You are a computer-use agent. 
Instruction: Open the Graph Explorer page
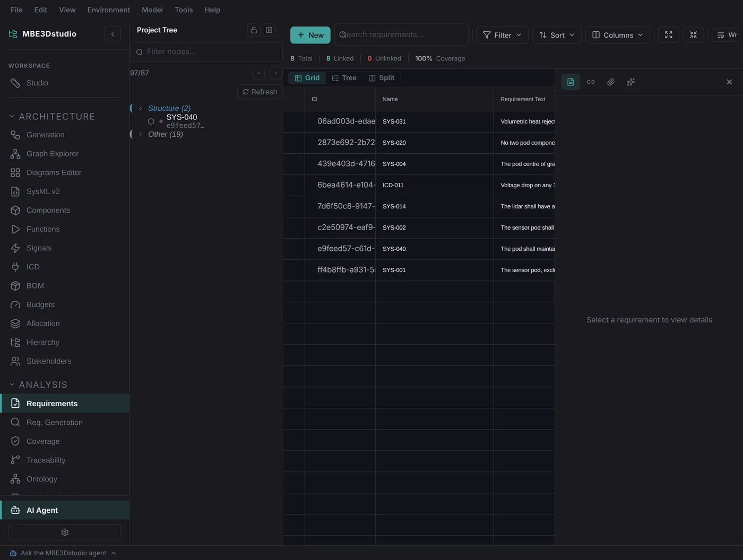coord(65,154)
